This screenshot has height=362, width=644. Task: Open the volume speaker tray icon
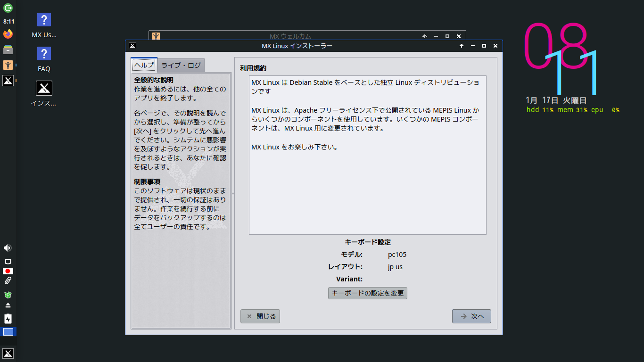(x=8, y=248)
